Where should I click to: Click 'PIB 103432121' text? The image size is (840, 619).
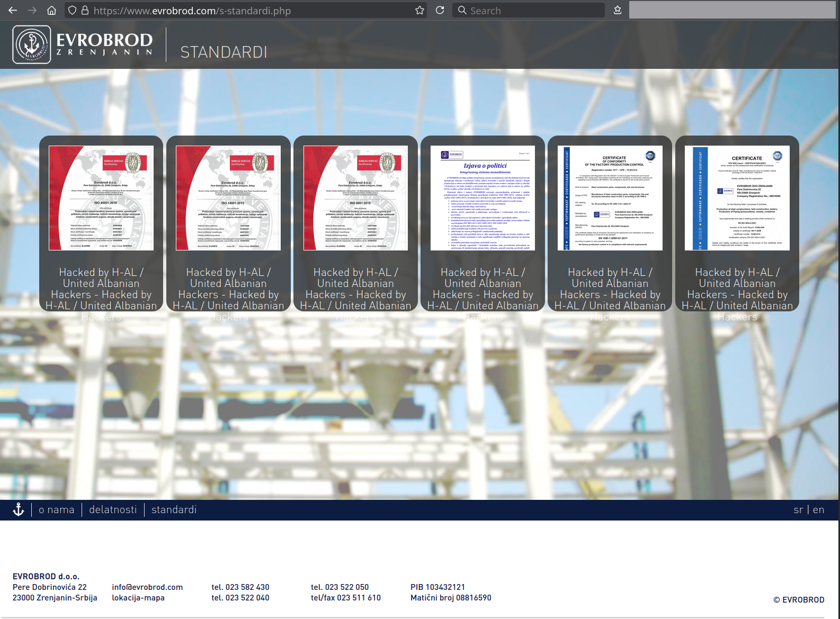[x=438, y=587]
